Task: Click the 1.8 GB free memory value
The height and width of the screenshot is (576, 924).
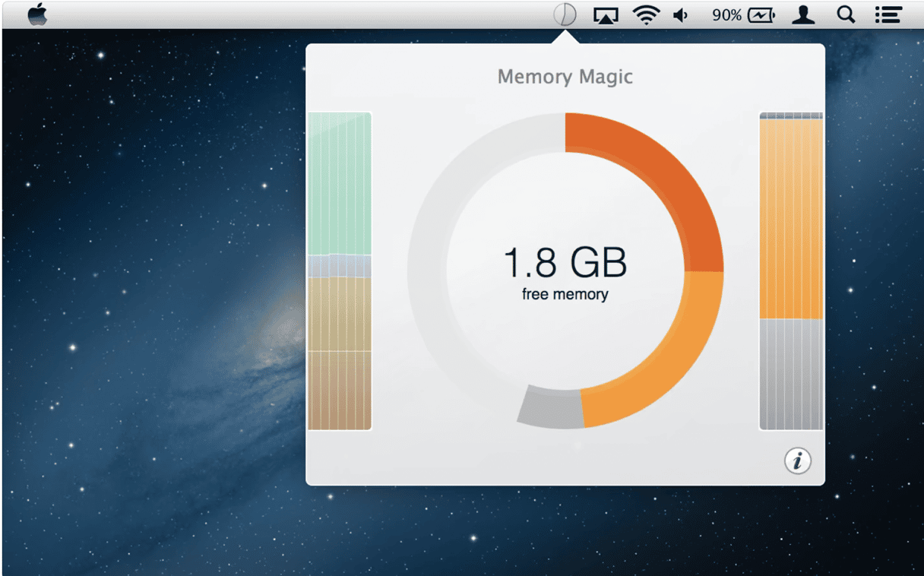Action: pos(565,262)
